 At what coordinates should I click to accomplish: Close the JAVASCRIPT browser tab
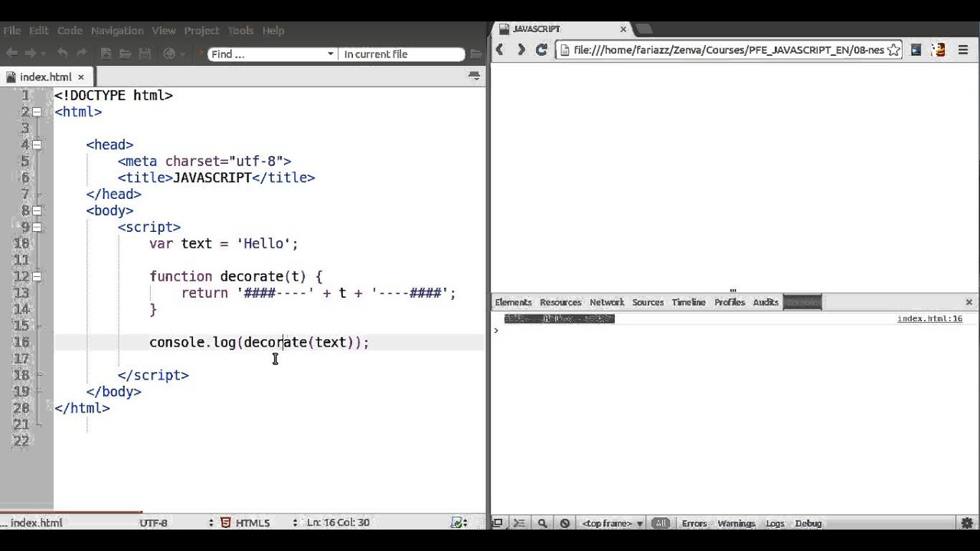(623, 29)
